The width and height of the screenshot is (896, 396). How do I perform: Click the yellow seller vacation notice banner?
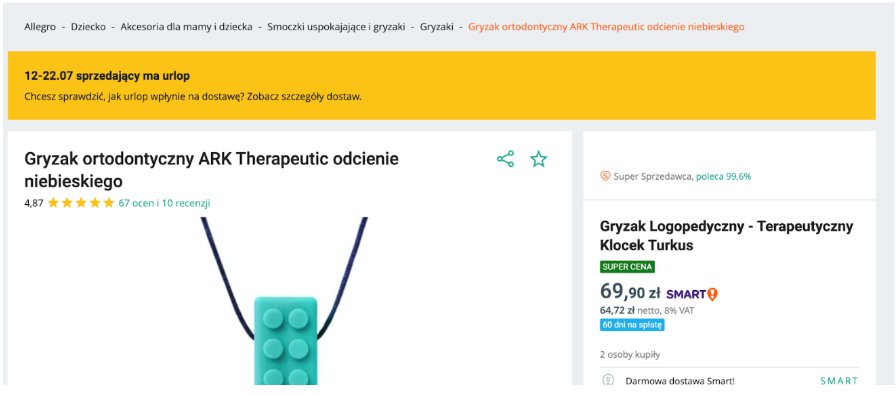coord(442,86)
